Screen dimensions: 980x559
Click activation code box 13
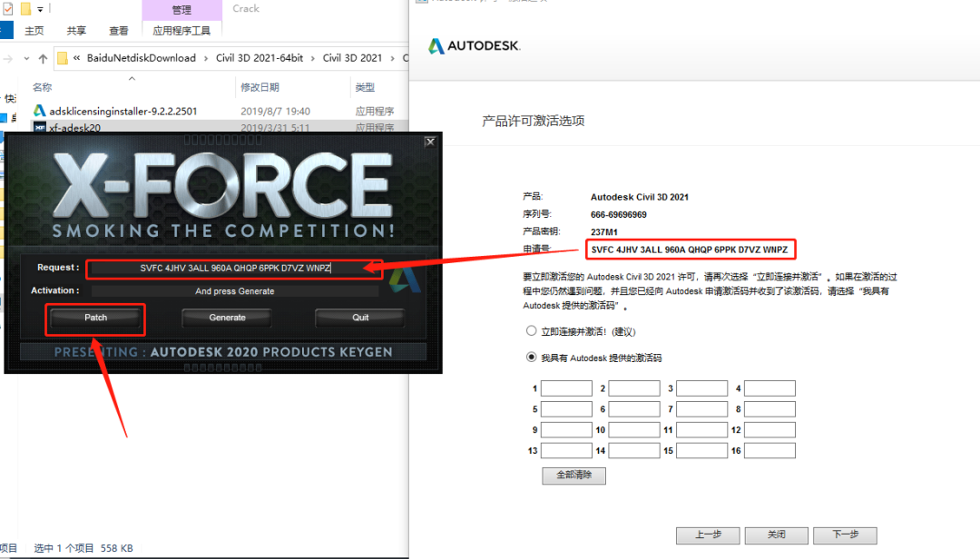coord(566,450)
